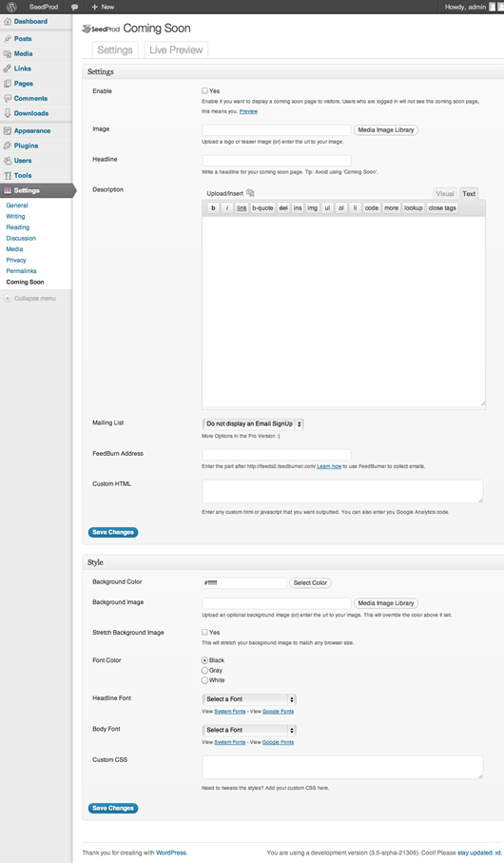This screenshot has width=504, height=863.
Task: Click into the Headline text field
Action: point(277,160)
